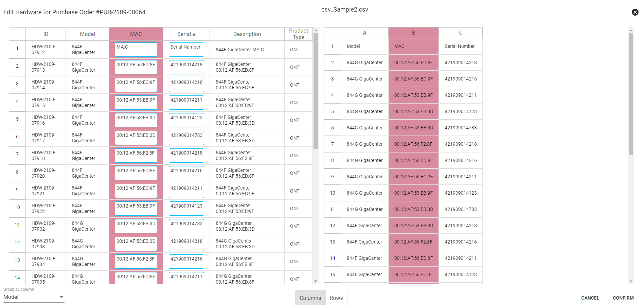Select column A header in CSV table
This screenshot has width=644, height=305.
pos(364,33)
